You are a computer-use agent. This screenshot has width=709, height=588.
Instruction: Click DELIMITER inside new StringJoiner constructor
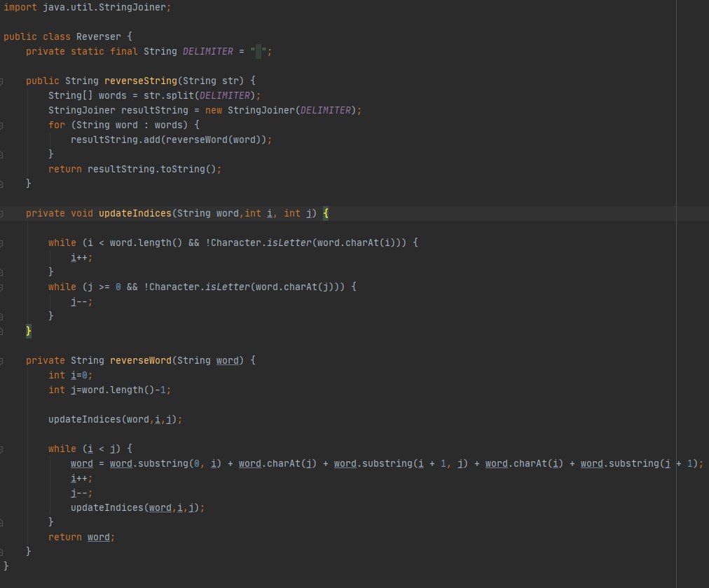point(326,110)
